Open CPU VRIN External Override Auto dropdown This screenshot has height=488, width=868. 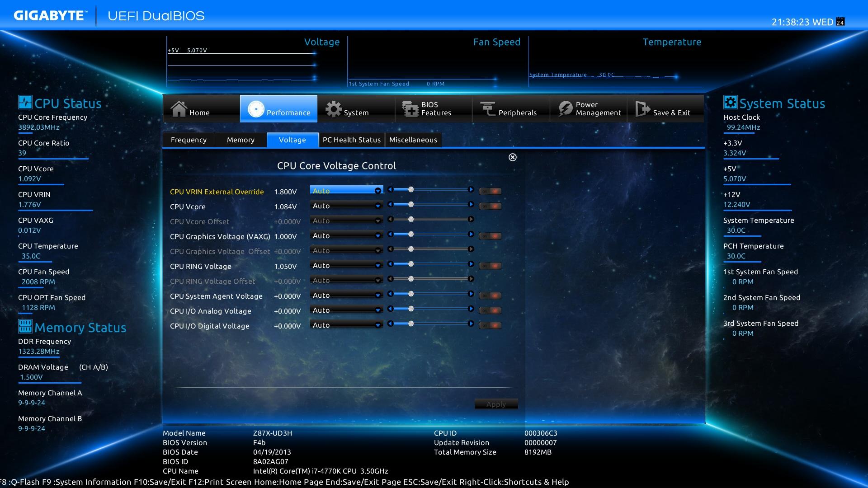(x=346, y=191)
